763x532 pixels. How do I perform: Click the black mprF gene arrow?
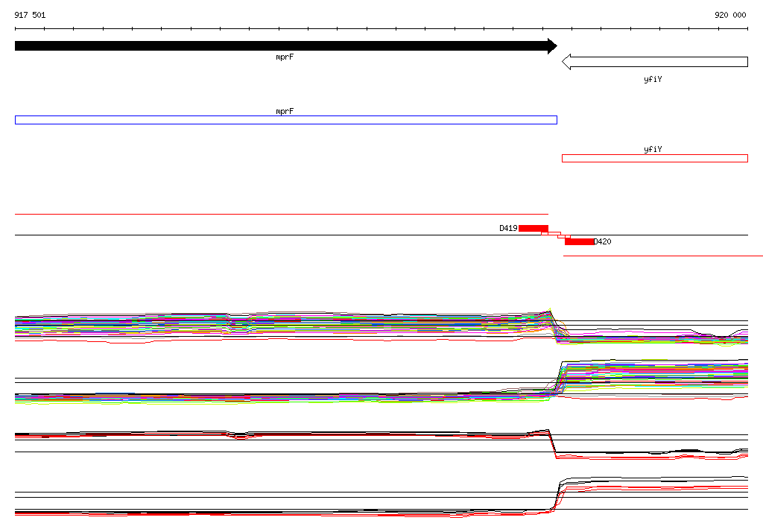coord(286,46)
